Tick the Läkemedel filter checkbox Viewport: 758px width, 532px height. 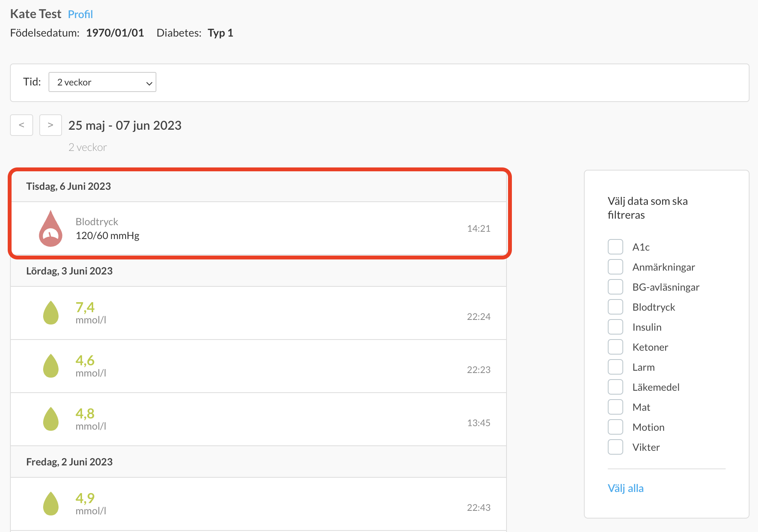pos(615,387)
